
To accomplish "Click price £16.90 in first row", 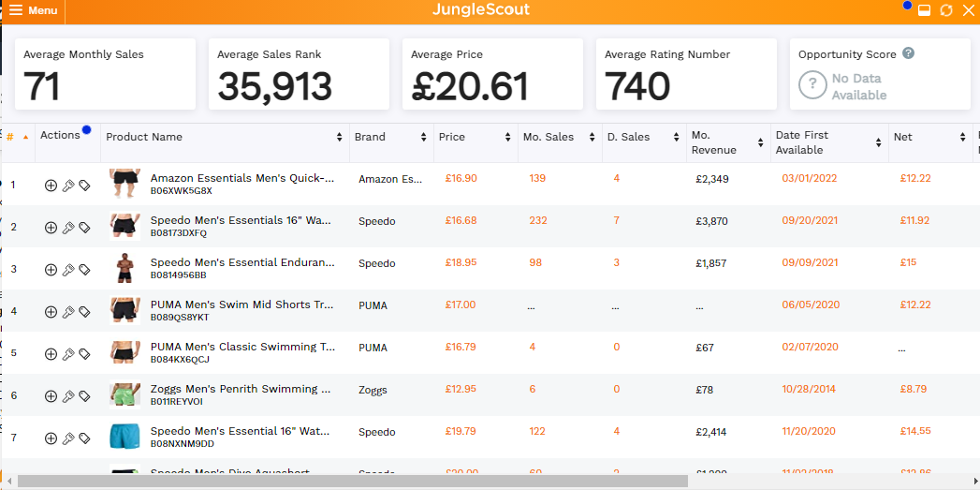I will 461,178.
